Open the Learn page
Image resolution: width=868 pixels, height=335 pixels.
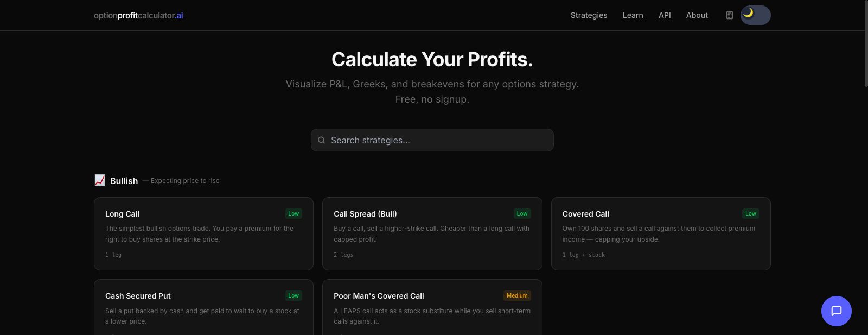(633, 15)
